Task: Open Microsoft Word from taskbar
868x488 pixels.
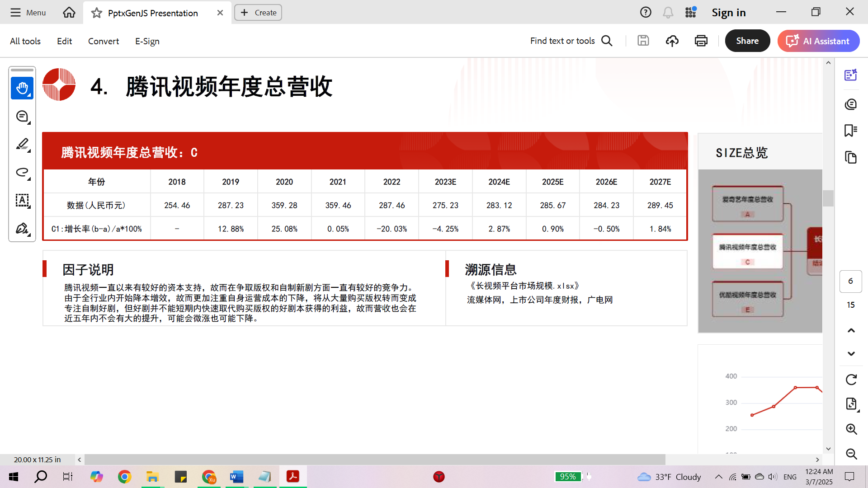Action: click(237, 477)
